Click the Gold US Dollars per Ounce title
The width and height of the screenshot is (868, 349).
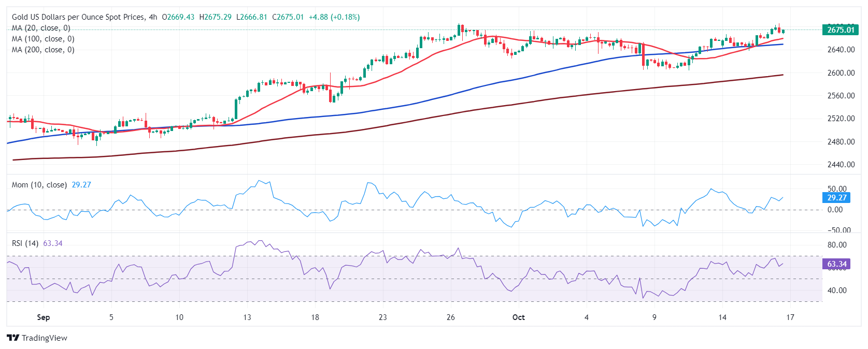(78, 17)
